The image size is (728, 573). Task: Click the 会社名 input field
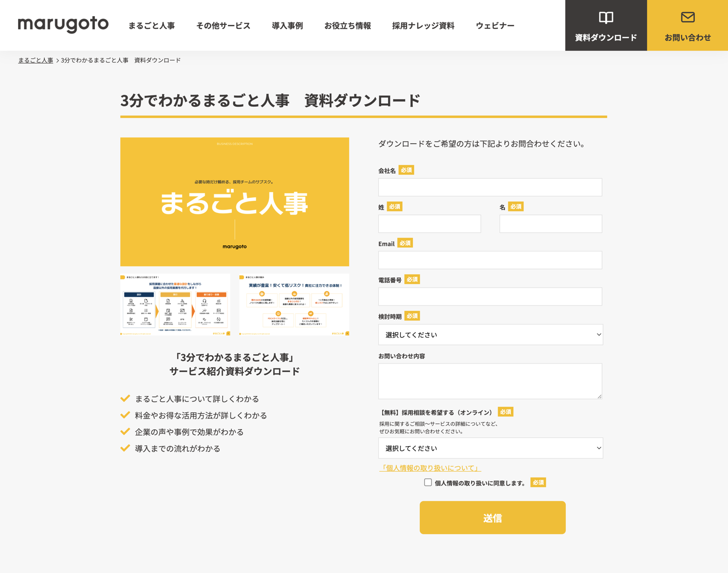point(490,187)
